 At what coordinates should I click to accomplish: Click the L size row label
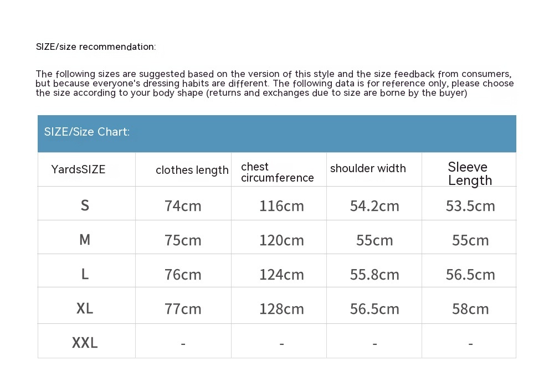tap(85, 274)
